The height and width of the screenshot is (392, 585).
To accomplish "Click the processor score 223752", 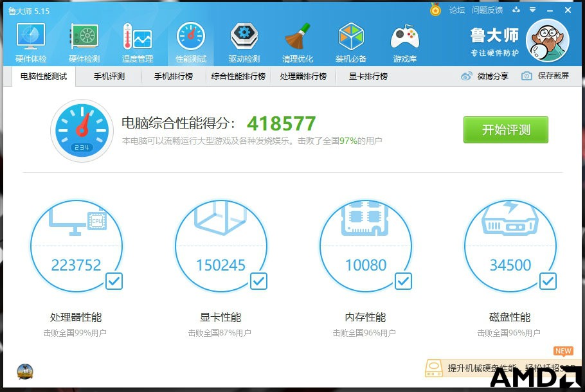I will pyautogui.click(x=76, y=265).
